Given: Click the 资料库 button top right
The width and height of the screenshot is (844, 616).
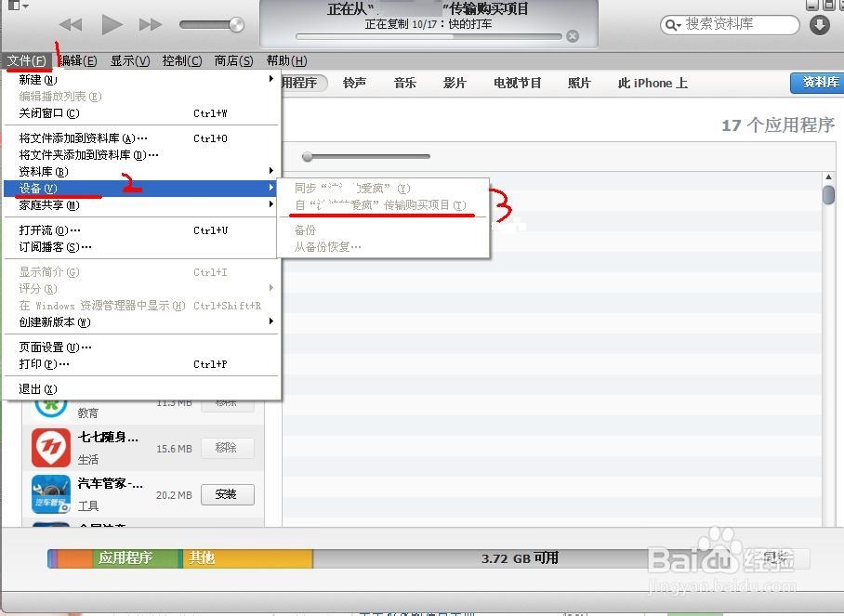Looking at the screenshot, I should 817,82.
